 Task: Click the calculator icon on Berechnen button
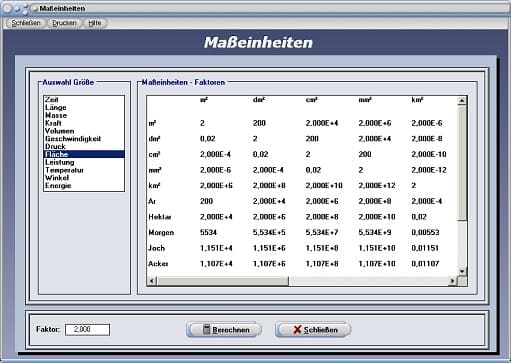click(x=207, y=329)
